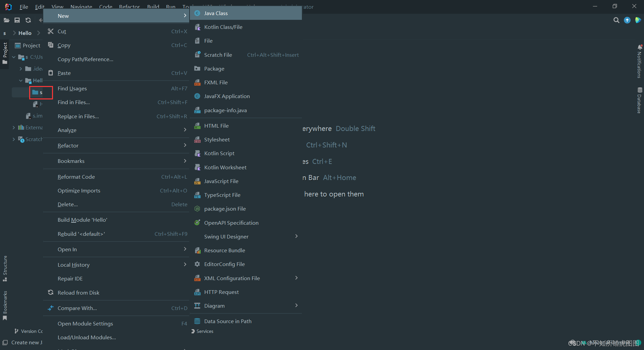This screenshot has height=350, width=644.
Task: Create an HTTP Request file
Action: (x=246, y=292)
